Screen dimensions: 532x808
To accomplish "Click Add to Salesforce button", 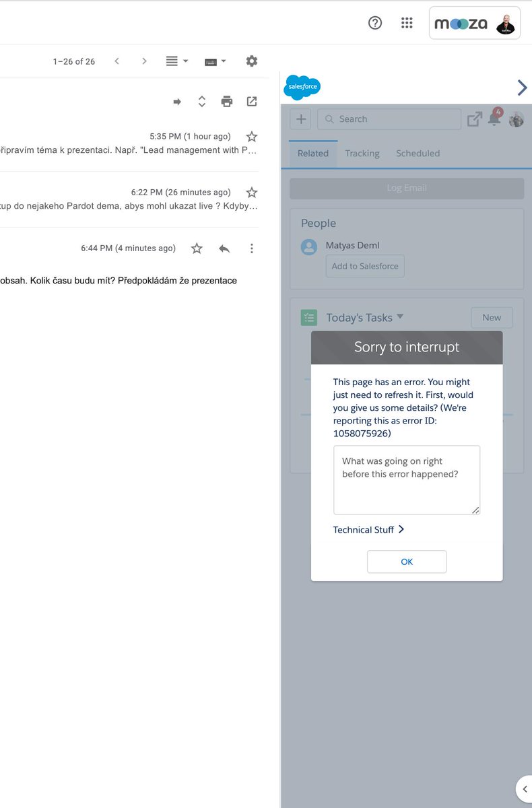I will (365, 266).
